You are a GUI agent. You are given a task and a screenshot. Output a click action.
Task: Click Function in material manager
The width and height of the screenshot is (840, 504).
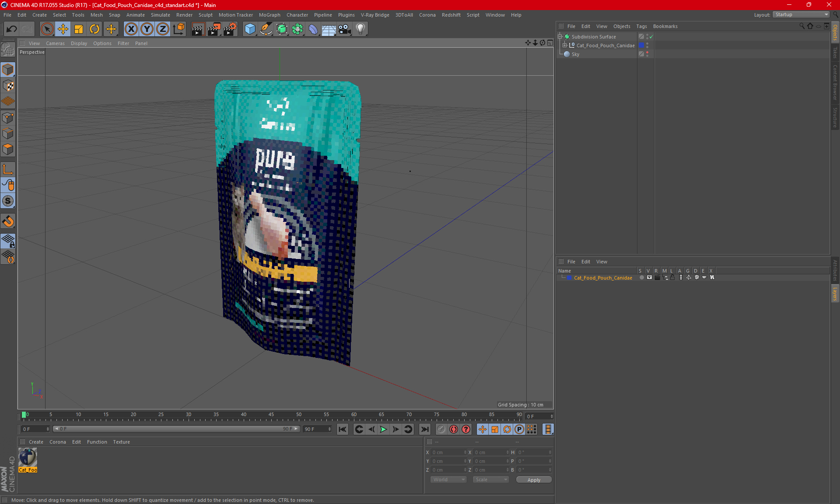97,442
